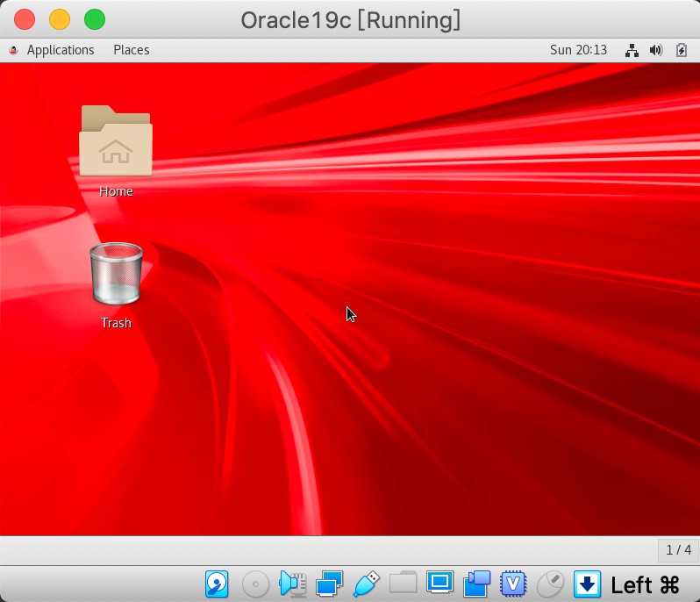Viewport: 700px width, 602px height.
Task: Click the network adapters status icon
Action: pyautogui.click(x=330, y=584)
